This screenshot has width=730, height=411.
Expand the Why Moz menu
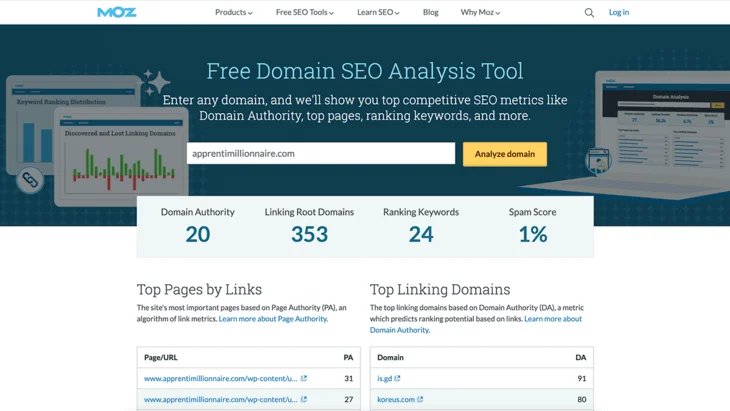(x=480, y=12)
